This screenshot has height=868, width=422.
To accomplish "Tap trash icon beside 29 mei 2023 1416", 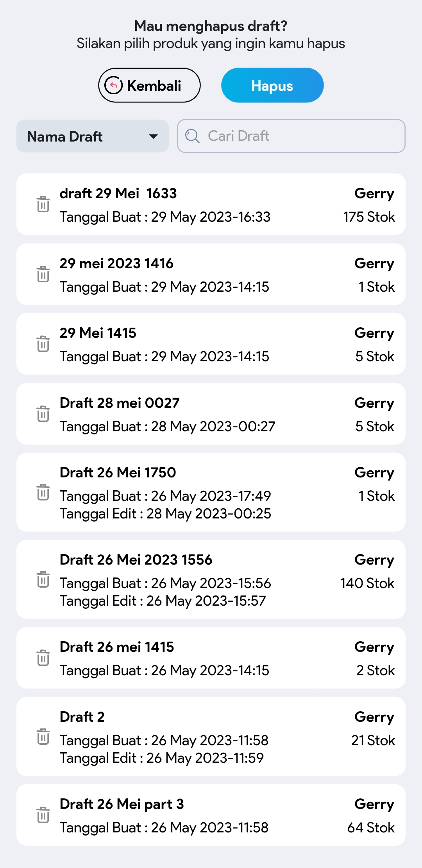I will tap(43, 274).
